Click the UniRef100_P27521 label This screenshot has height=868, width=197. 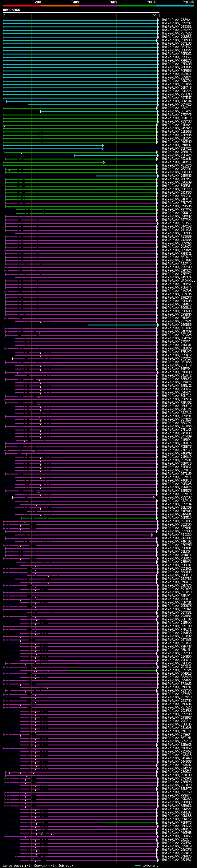(176, 321)
